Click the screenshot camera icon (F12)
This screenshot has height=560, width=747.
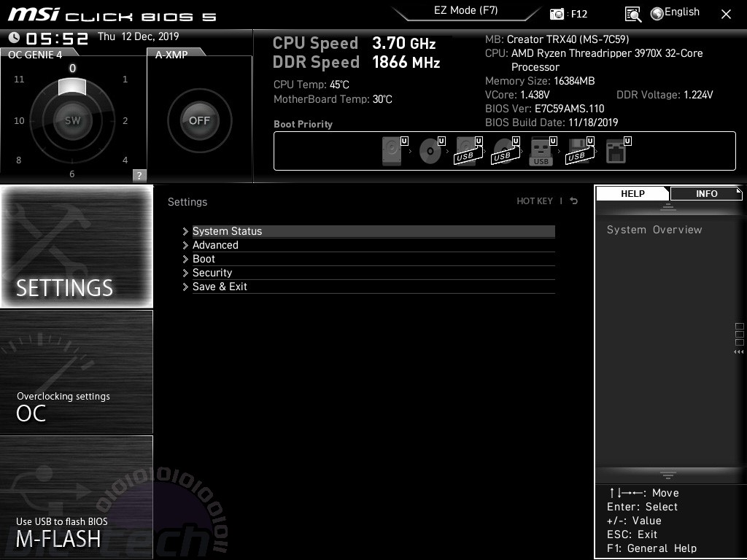pos(557,14)
